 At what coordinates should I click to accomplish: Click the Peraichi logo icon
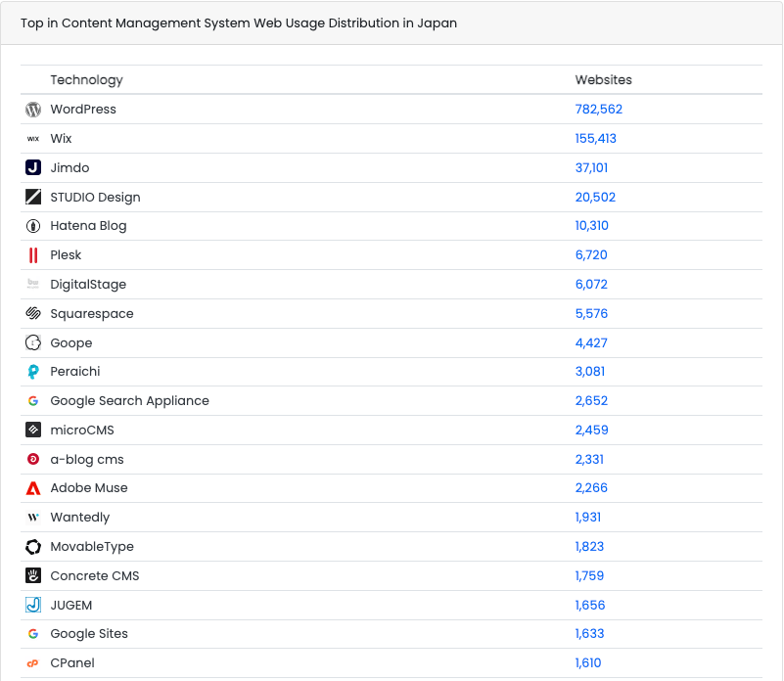33,372
